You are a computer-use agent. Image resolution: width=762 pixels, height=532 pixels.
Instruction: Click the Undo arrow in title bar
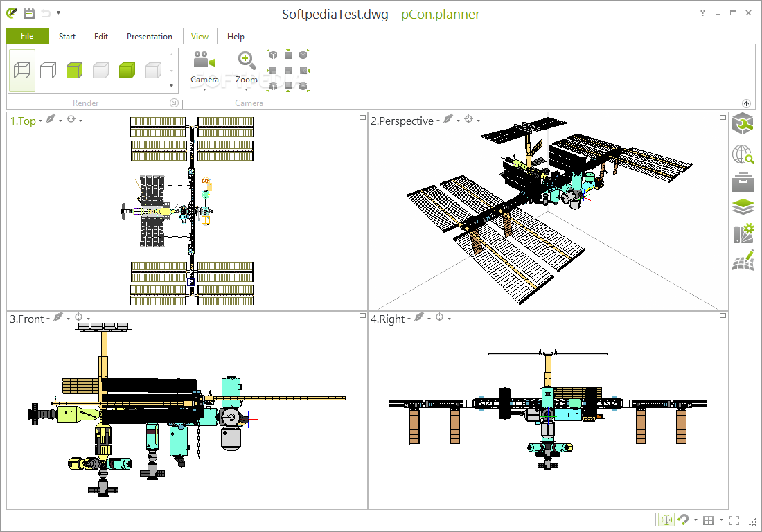[46, 13]
